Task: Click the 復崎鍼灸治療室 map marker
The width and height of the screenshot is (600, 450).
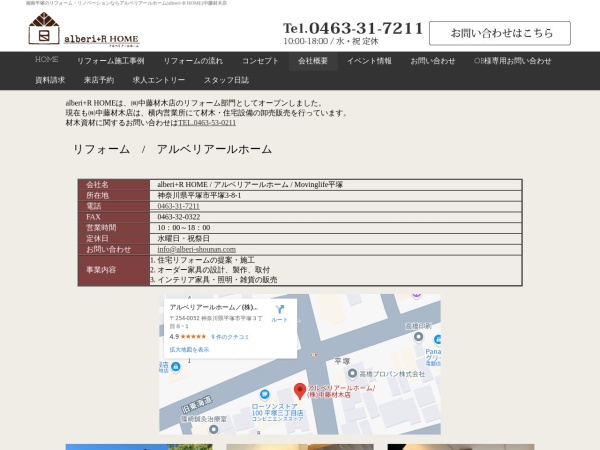Action: (214, 429)
